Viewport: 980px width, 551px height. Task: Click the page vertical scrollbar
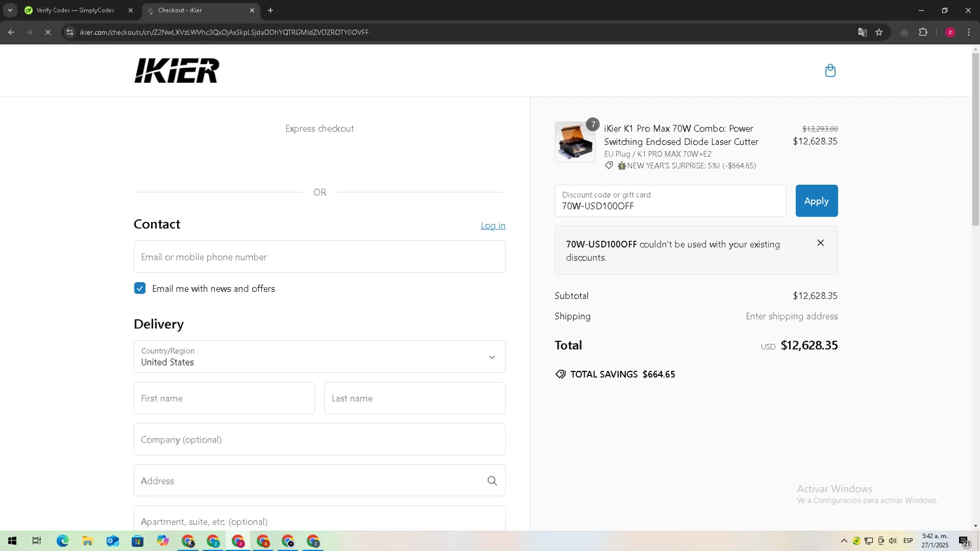coord(975,138)
